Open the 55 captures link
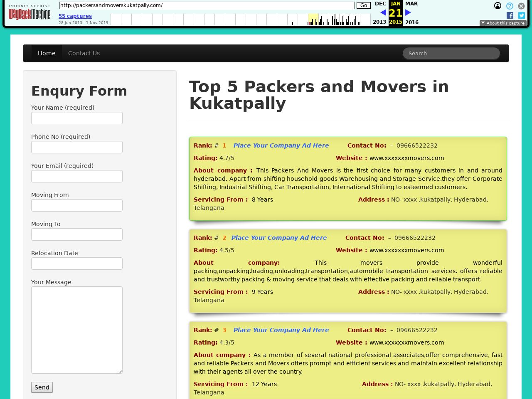The image size is (532, 399). [x=75, y=16]
